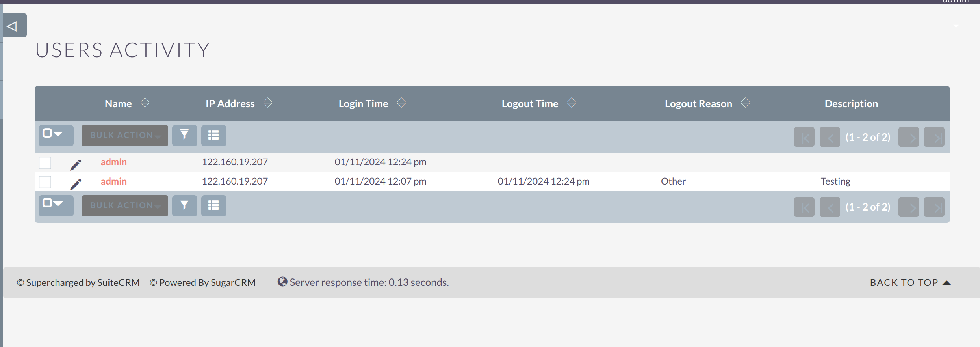This screenshot has height=347, width=980.
Task: Sort by Logout Reason column
Action: tap(745, 103)
